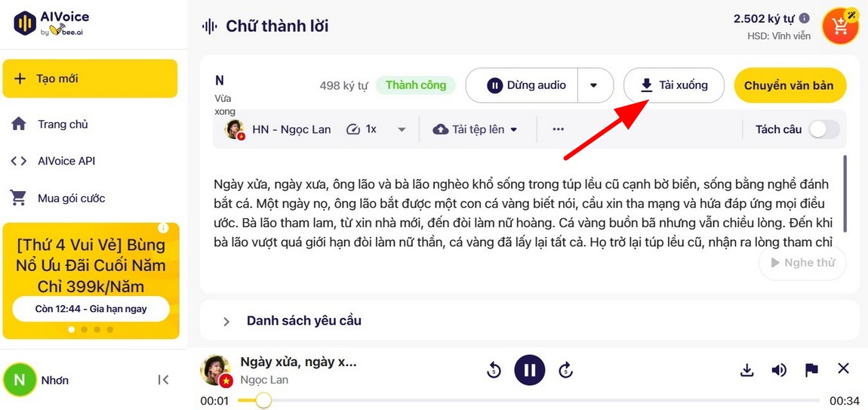Click the Tải xuống download button
Image resolution: width=868 pixels, height=410 pixels.
(674, 85)
